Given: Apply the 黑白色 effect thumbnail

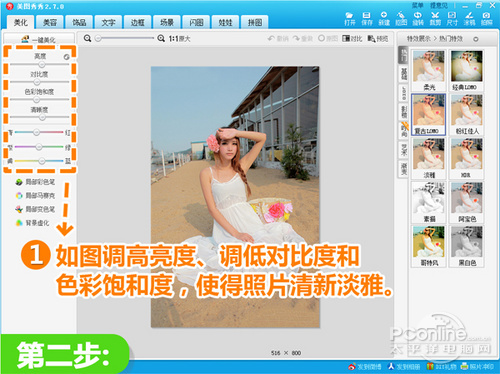Looking at the screenshot, I should 467,246.
